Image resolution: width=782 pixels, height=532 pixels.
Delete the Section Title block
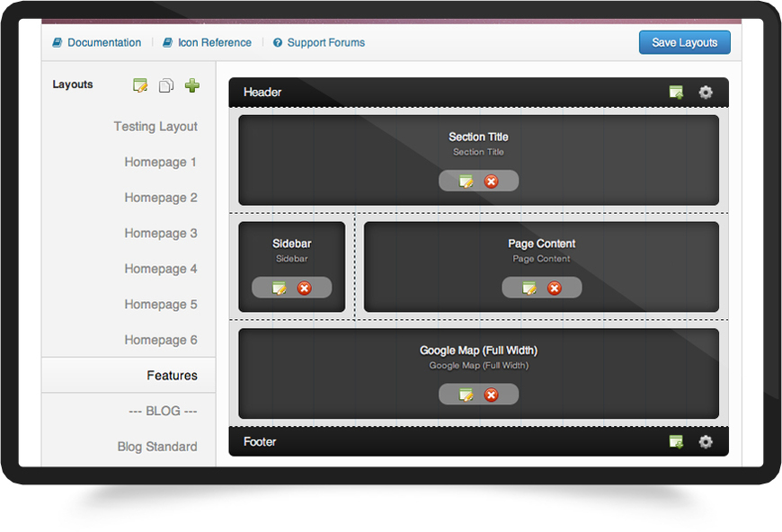[x=491, y=182]
